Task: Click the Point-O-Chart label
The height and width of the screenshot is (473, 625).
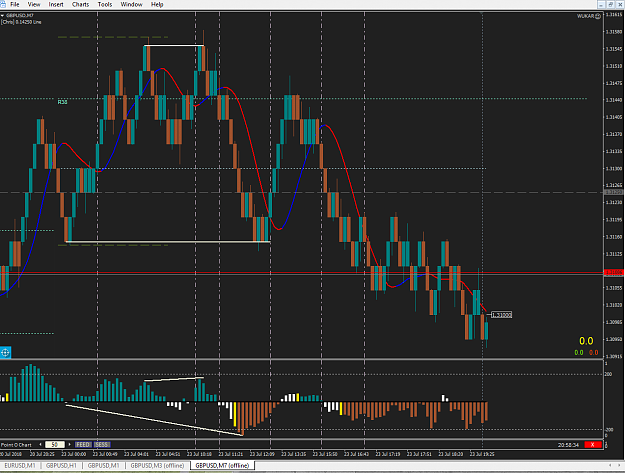Action: tap(16, 445)
